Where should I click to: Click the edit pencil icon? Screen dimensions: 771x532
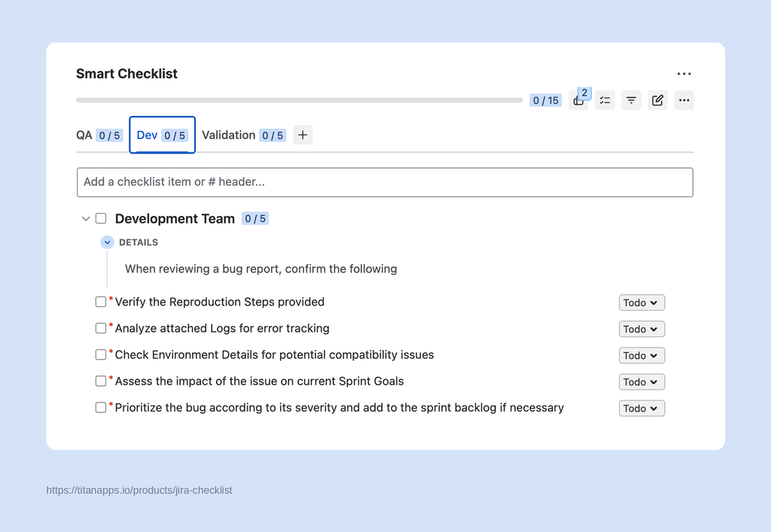tap(658, 100)
